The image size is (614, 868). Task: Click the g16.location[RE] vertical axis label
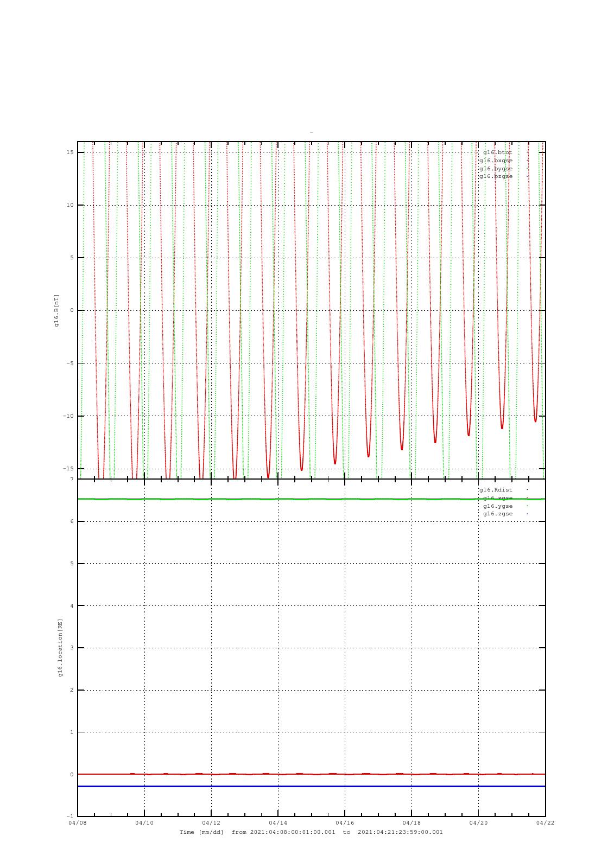[x=61, y=648]
